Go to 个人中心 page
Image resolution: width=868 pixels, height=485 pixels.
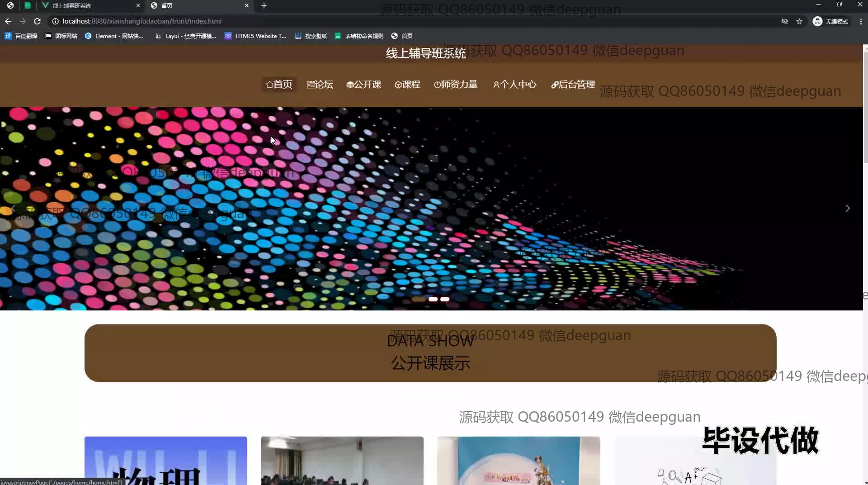(514, 85)
